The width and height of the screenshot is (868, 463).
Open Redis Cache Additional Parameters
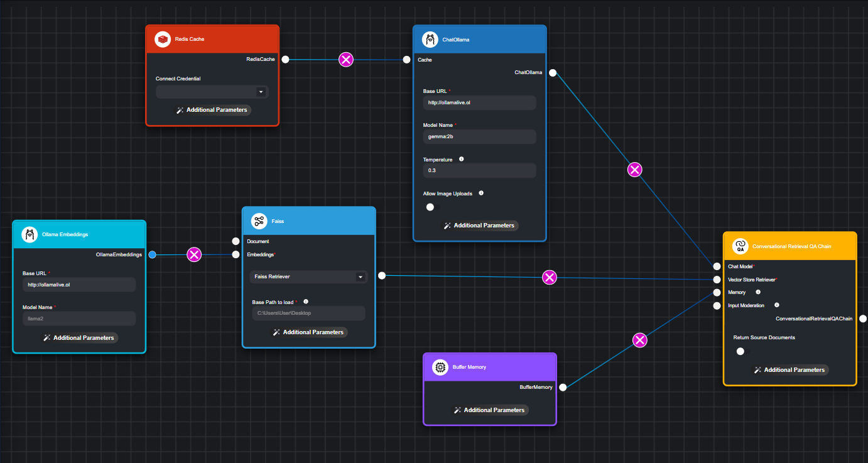(212, 110)
